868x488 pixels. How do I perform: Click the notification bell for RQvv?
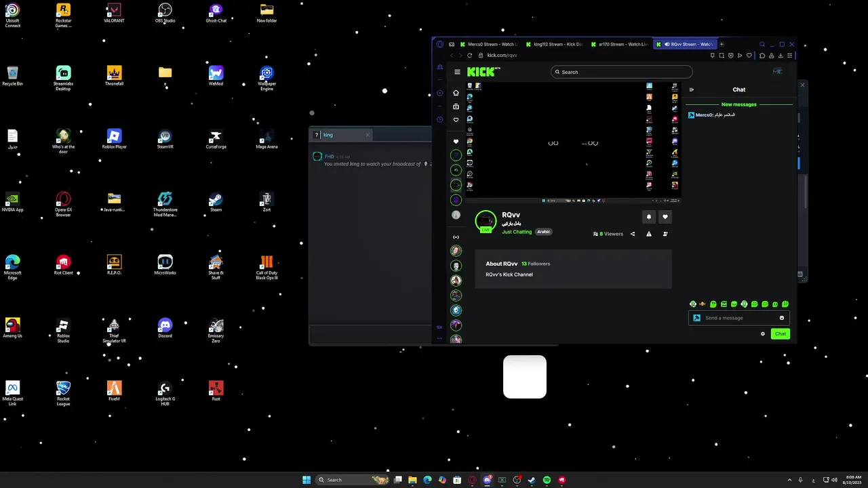pyautogui.click(x=648, y=217)
